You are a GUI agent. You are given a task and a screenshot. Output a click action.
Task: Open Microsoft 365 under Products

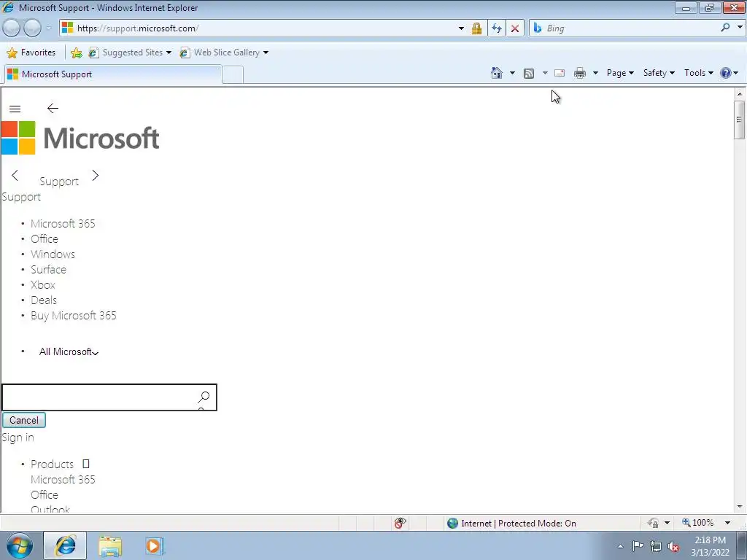63,480
